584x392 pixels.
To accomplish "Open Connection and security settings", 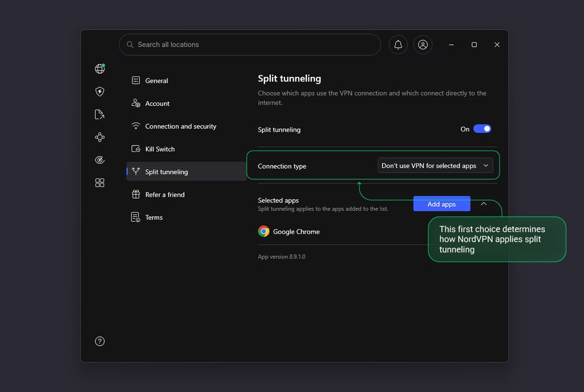I will pos(186,126).
